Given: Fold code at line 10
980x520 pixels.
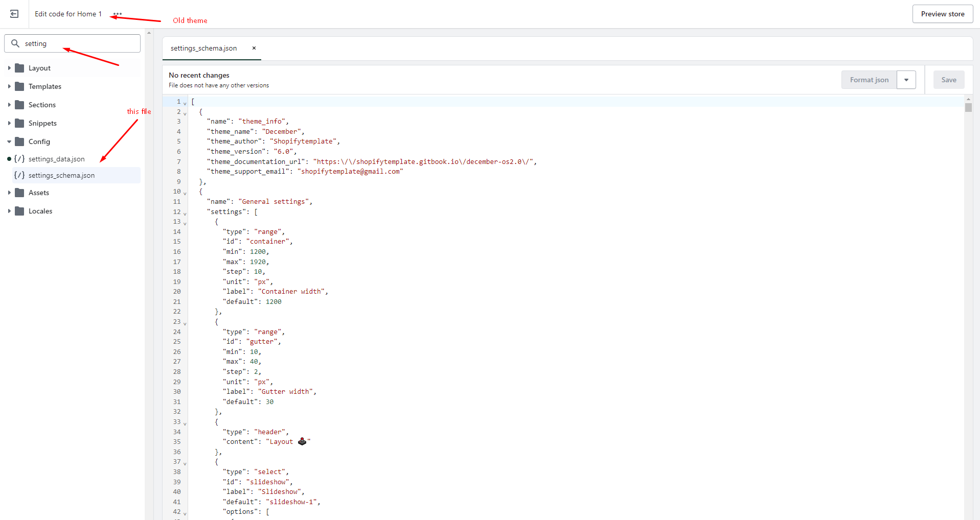Looking at the screenshot, I should click(185, 193).
